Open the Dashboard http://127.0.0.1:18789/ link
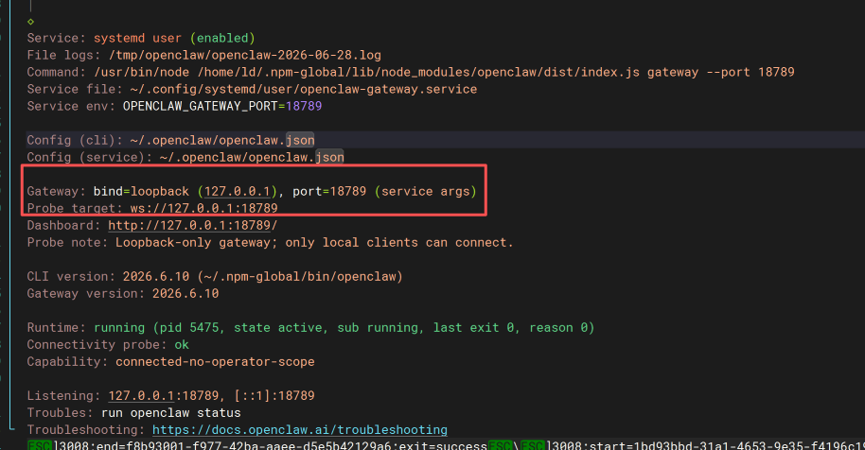Image resolution: width=865 pixels, height=450 pixels. 193,225
